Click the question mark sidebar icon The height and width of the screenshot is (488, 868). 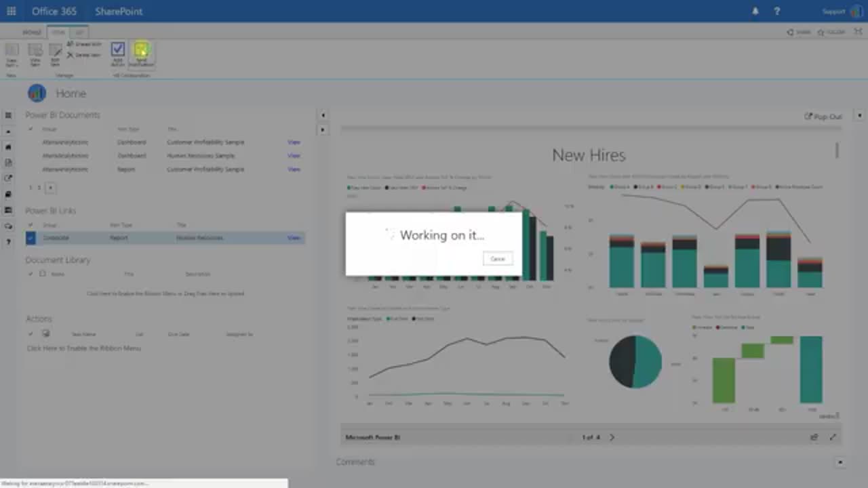(8, 242)
